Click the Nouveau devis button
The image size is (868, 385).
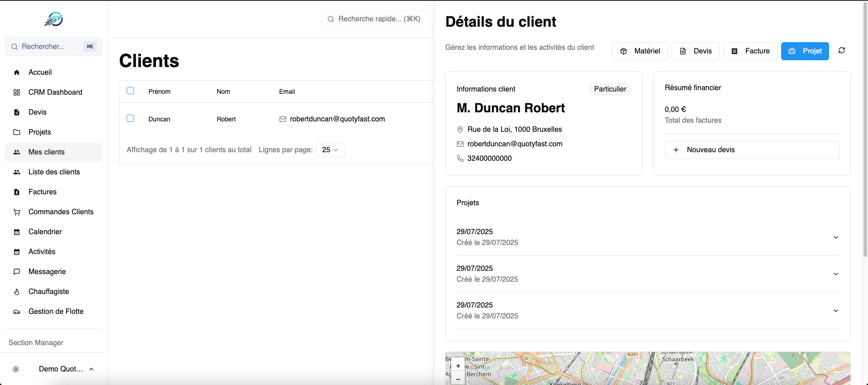pos(751,150)
